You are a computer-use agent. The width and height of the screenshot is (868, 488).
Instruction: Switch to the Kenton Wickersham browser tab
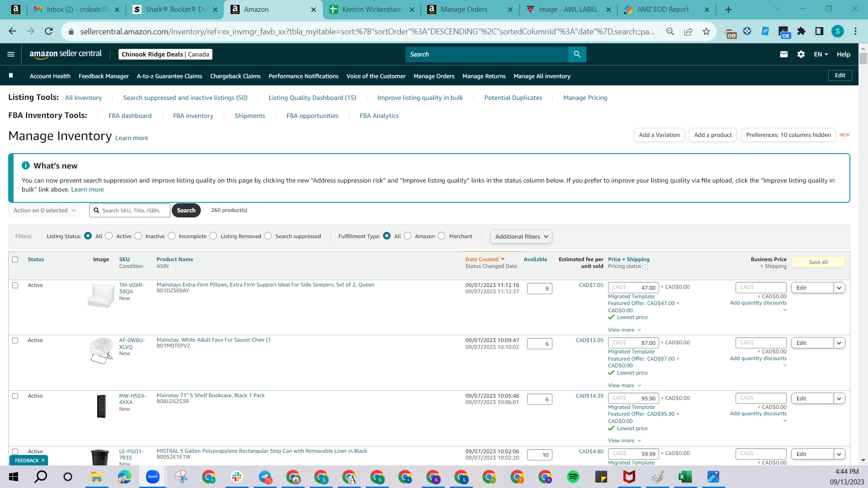click(x=372, y=9)
